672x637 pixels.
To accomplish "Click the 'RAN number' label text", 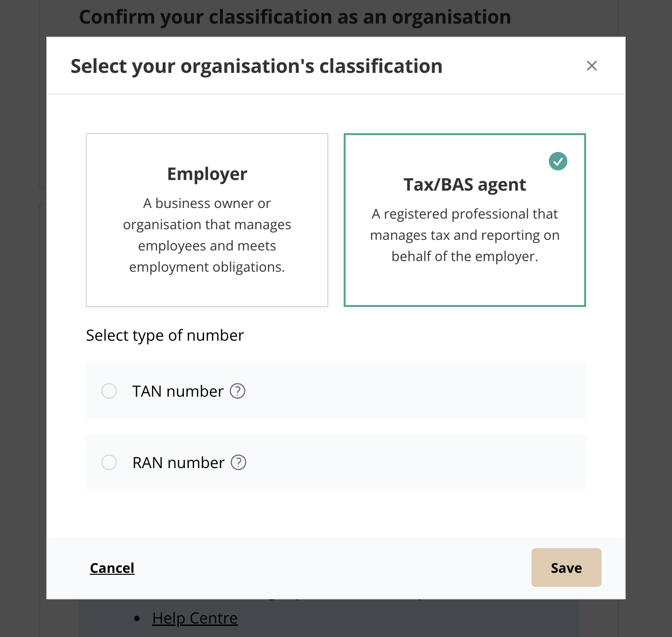I will [179, 463].
